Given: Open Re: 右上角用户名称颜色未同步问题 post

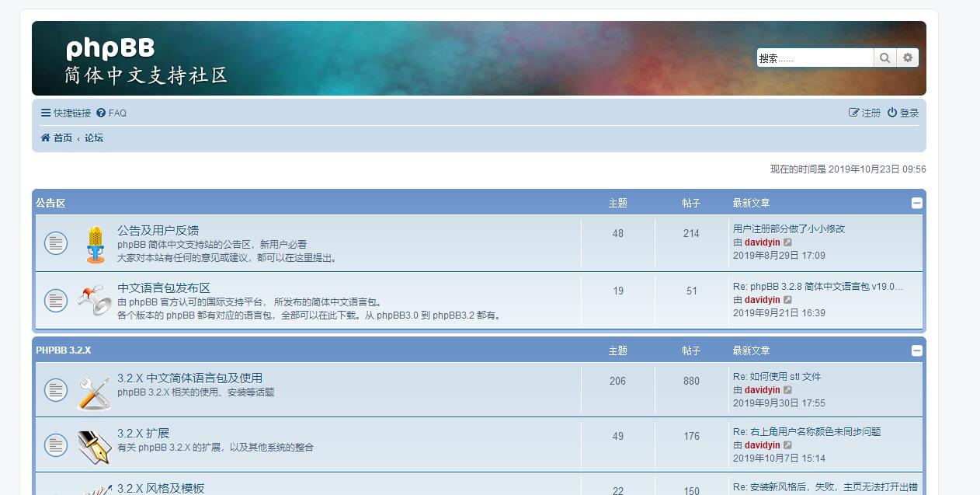Looking at the screenshot, I should click(x=807, y=431).
